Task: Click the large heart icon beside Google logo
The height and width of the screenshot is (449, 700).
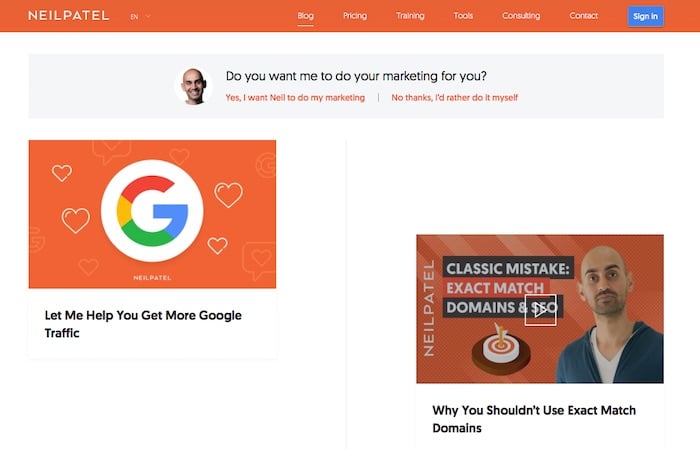Action: 229,195
